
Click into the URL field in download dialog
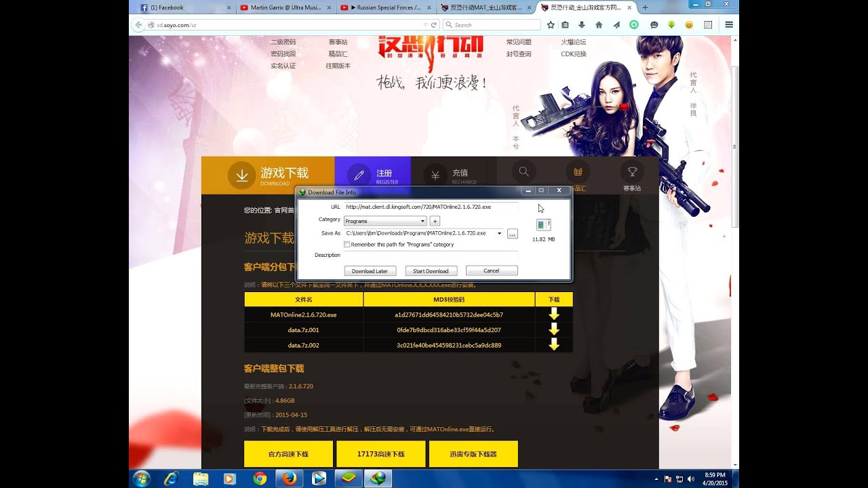(x=431, y=207)
